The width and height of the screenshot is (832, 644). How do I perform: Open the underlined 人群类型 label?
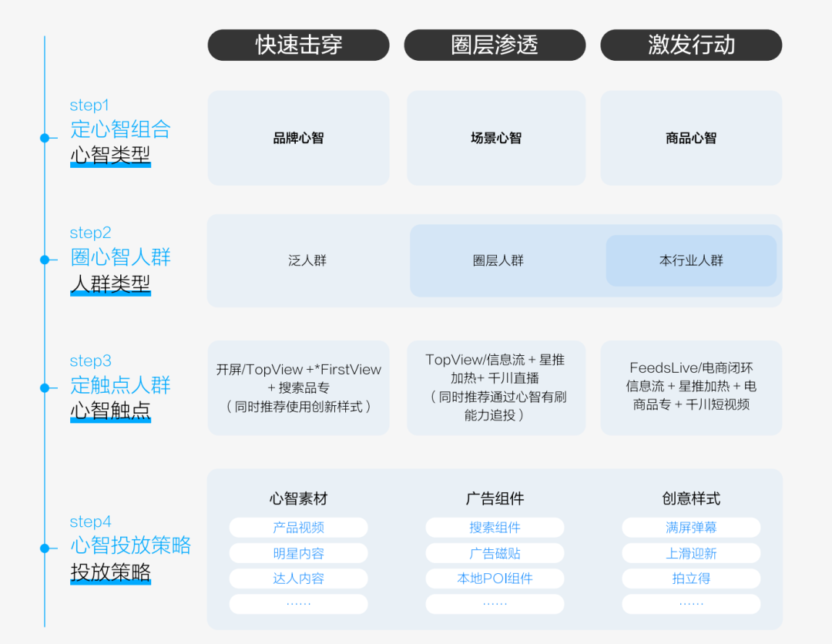tap(110, 283)
